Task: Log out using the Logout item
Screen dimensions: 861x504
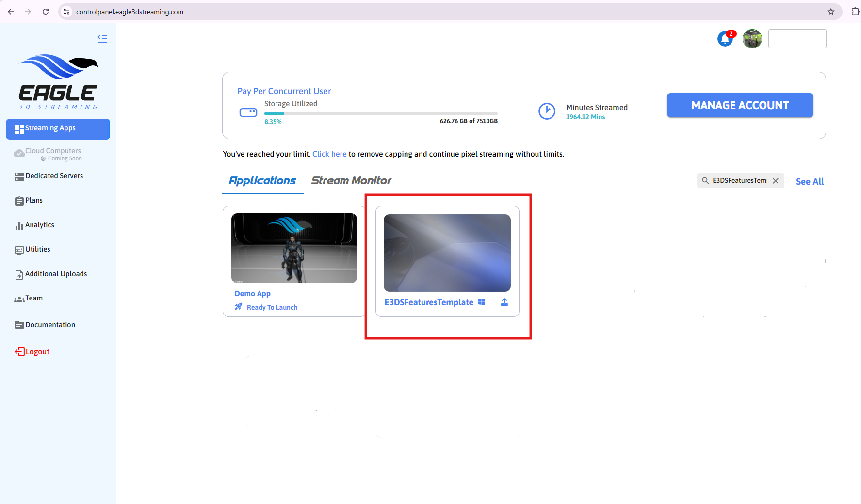Action: (32, 352)
